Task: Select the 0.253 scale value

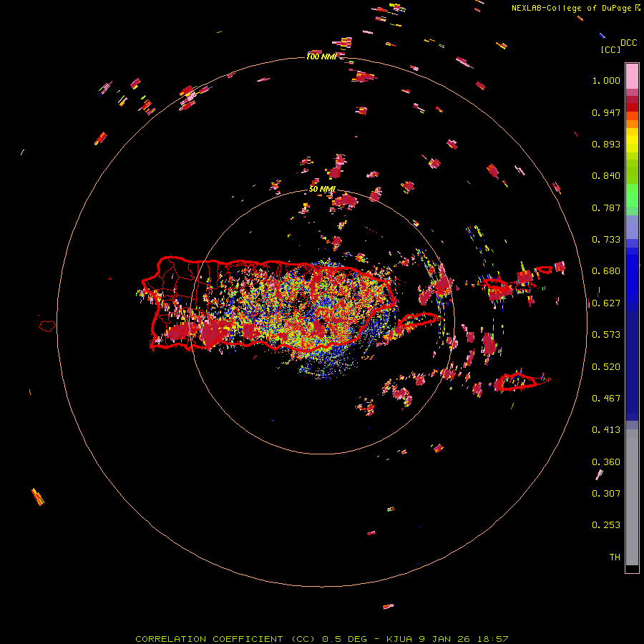Action: point(606,525)
